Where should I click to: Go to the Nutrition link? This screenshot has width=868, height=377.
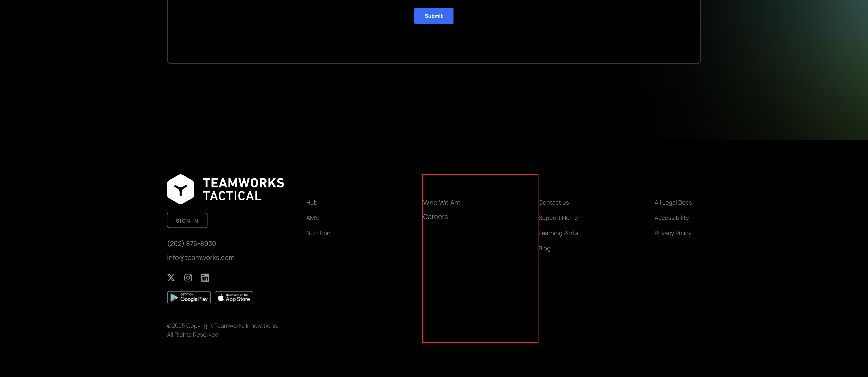[318, 233]
